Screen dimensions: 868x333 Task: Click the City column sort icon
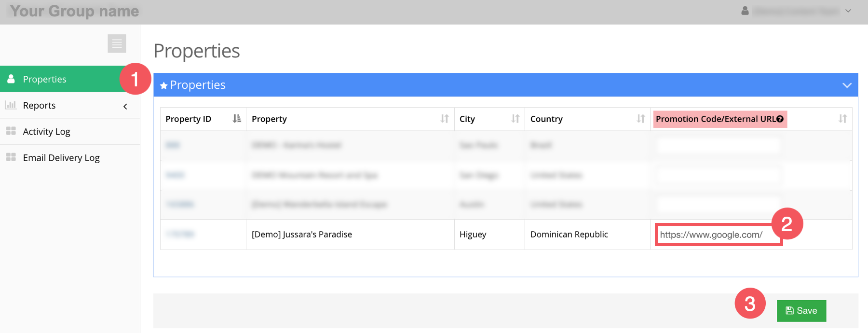pyautogui.click(x=515, y=119)
